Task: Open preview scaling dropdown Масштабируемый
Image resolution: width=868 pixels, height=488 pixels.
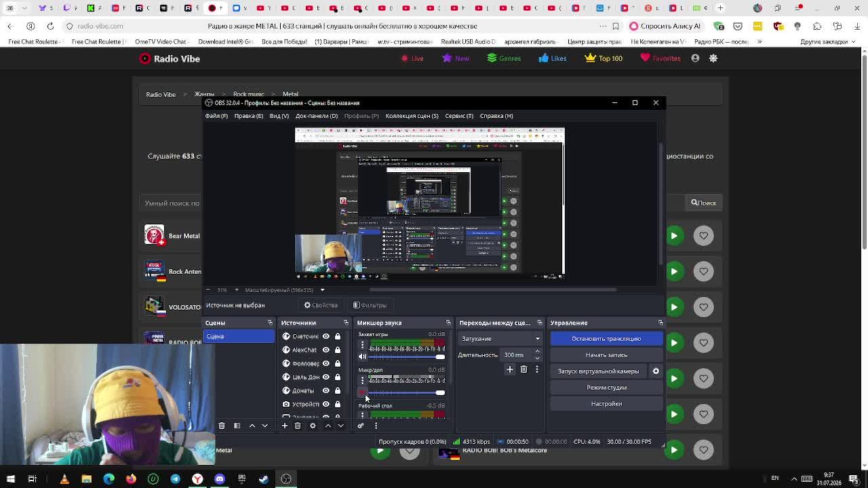Action: coord(285,290)
